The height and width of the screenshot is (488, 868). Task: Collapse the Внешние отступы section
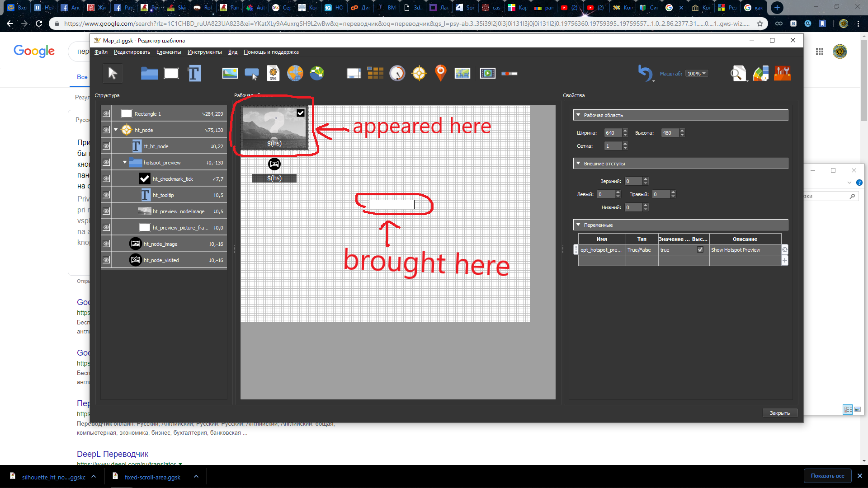coord(578,164)
